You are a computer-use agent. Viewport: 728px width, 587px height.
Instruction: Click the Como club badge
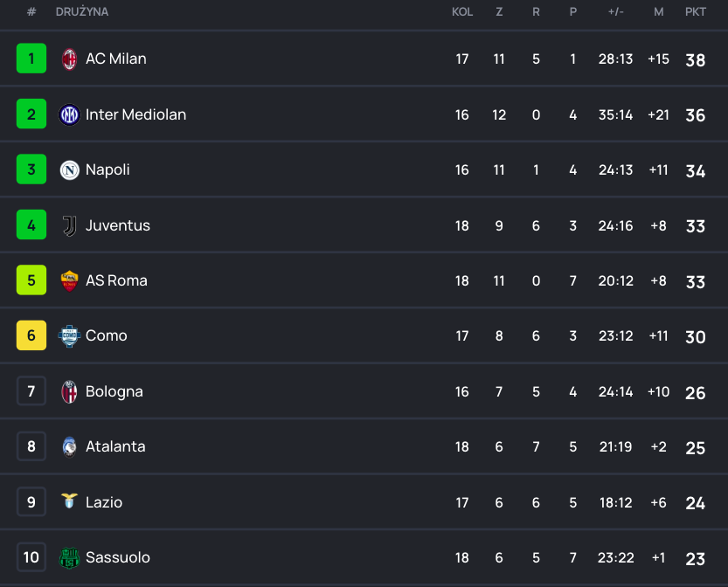69,336
